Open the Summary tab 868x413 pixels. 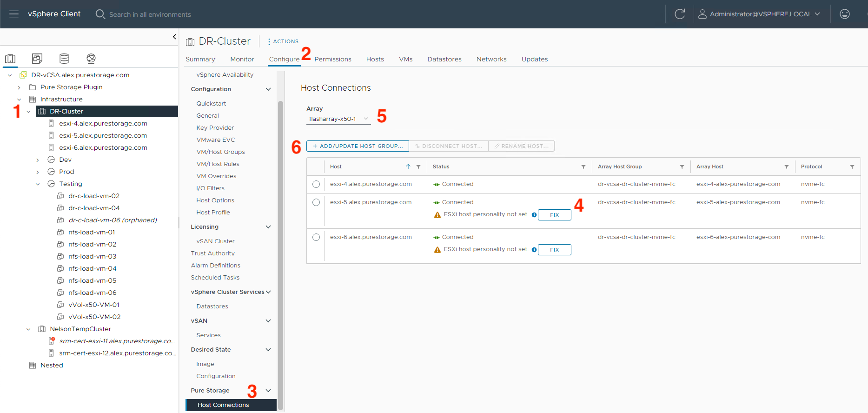point(200,59)
